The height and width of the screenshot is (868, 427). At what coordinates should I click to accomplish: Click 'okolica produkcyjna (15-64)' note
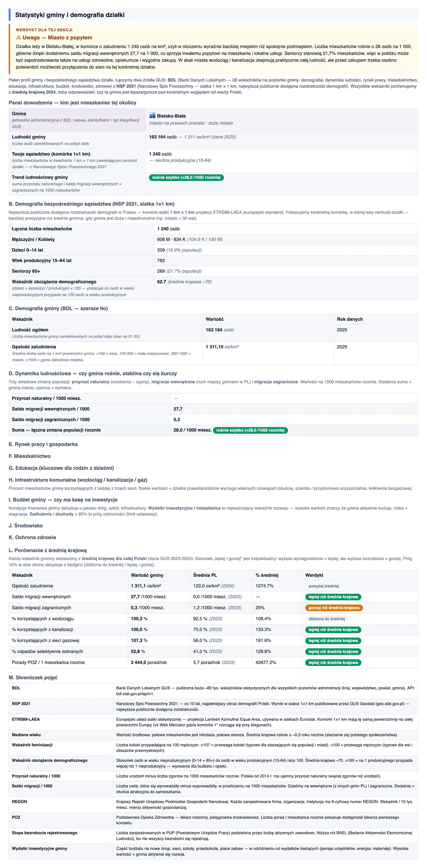click(180, 160)
